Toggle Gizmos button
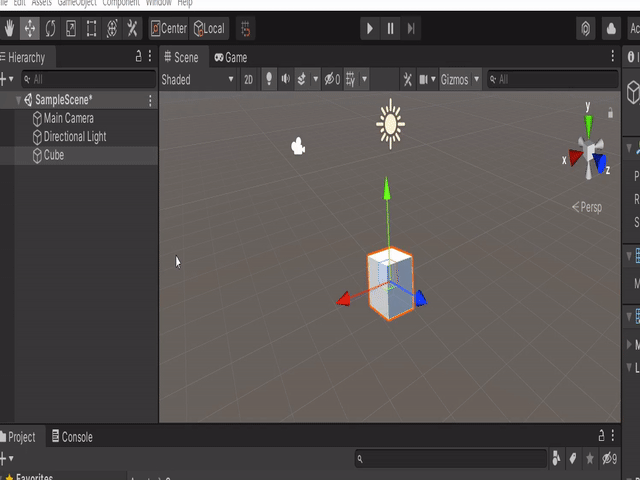This screenshot has width=640, height=480. [x=455, y=79]
